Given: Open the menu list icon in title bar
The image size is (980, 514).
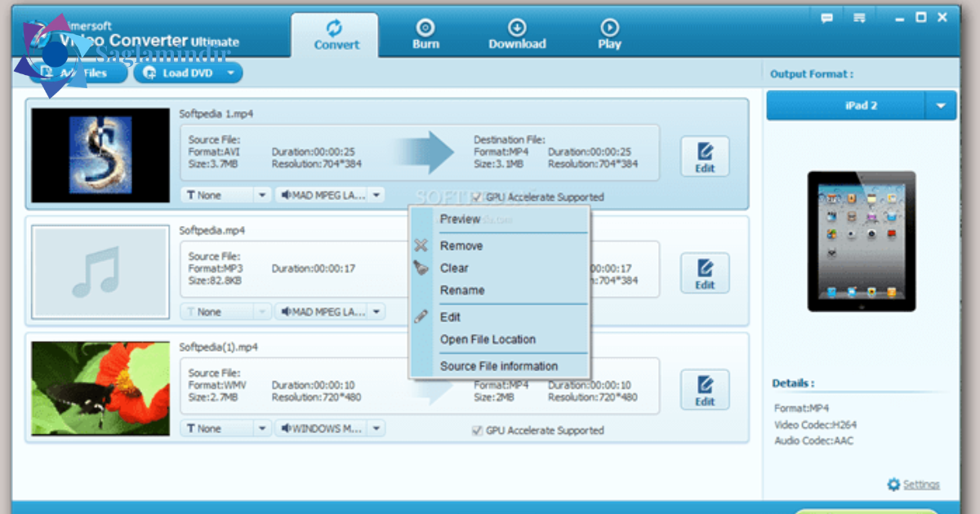Looking at the screenshot, I should pyautogui.click(x=859, y=17).
